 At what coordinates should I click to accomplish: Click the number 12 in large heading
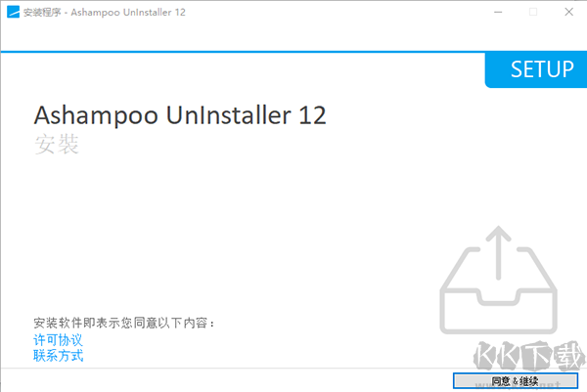312,115
